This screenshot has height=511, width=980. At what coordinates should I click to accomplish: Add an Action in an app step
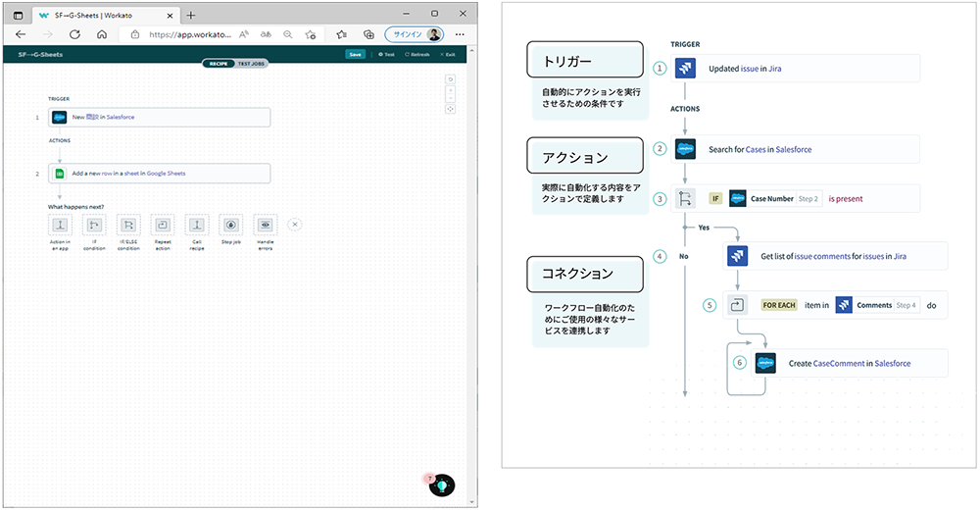[60, 225]
